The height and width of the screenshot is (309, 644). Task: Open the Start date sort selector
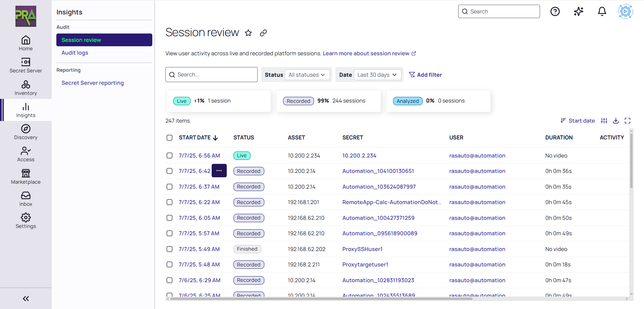578,121
